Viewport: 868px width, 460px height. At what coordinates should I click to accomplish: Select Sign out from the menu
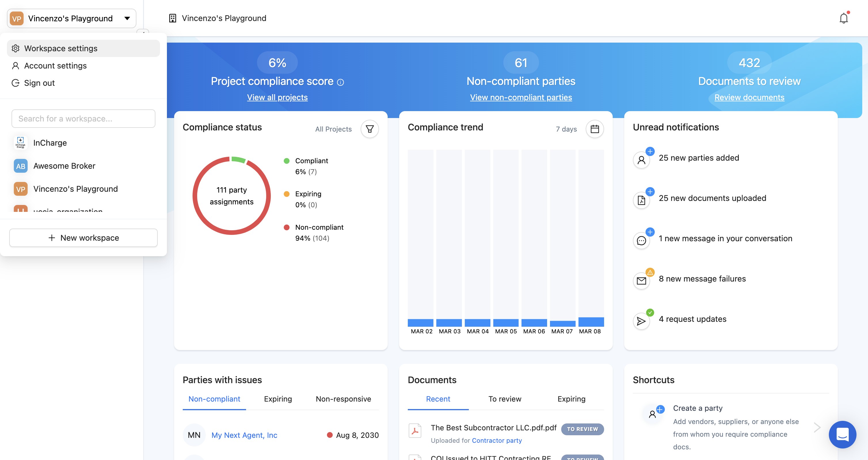pos(39,83)
